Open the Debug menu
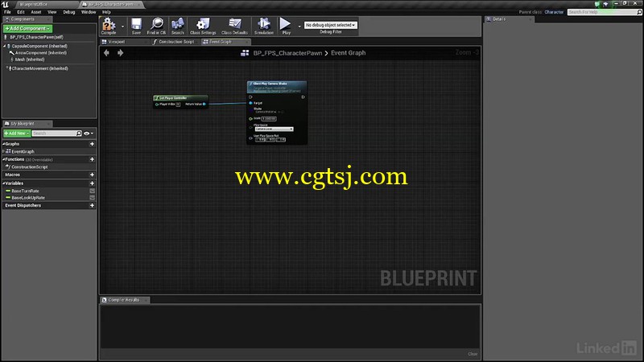Screen dimensions: 644x362 click(x=69, y=12)
